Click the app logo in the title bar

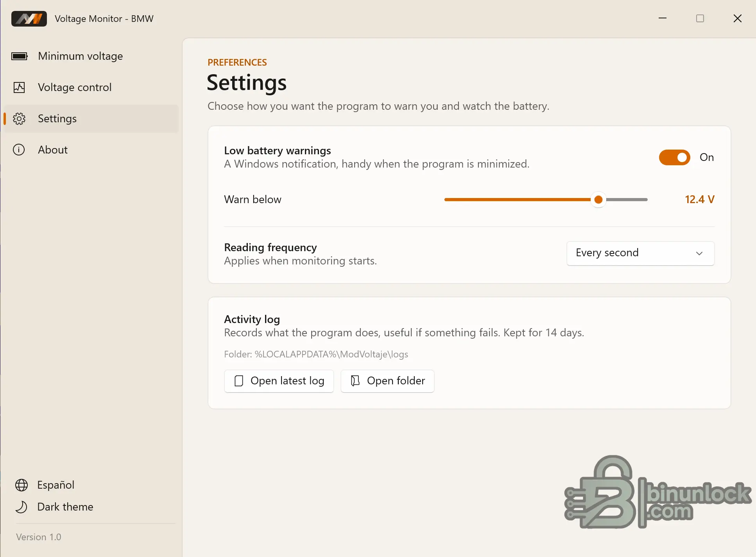click(x=29, y=19)
